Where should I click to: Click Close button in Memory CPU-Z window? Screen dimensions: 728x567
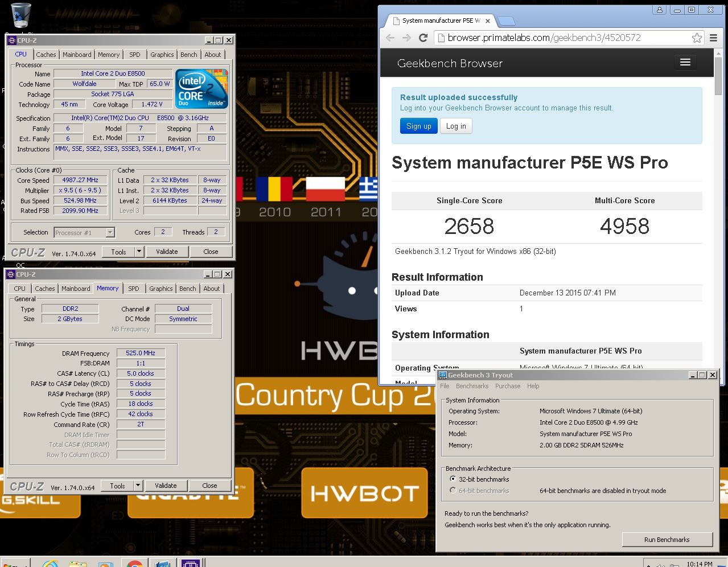(209, 486)
